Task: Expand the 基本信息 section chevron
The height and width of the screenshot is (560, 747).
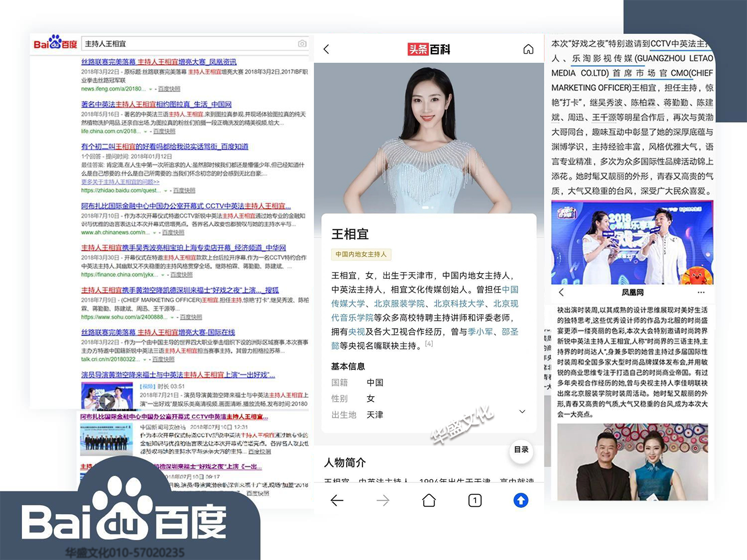Action: point(522,412)
